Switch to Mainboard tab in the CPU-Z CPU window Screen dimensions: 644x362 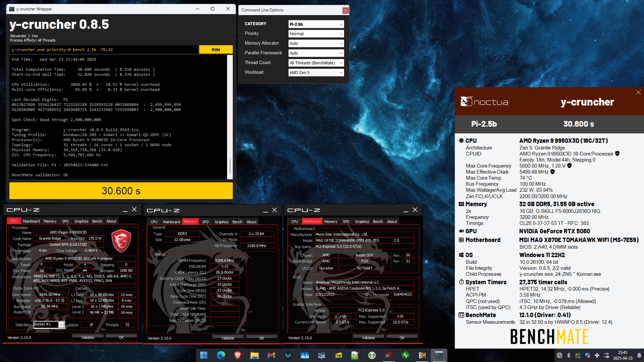31,221
